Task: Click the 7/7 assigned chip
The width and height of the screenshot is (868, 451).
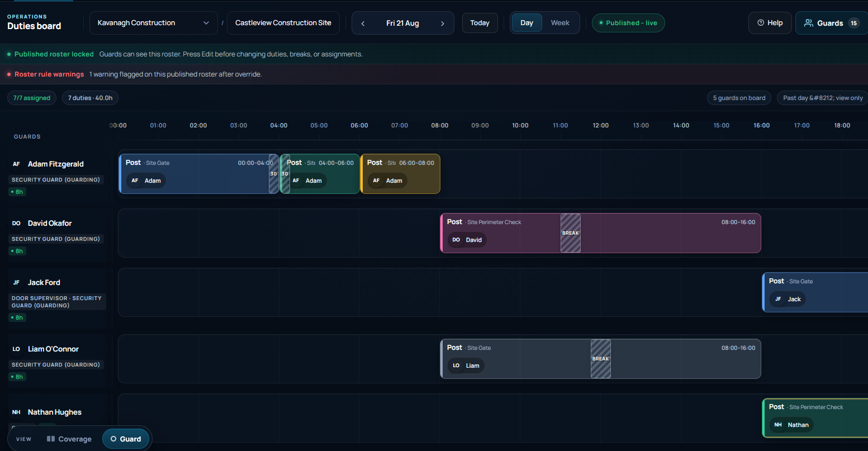Action: pyautogui.click(x=32, y=98)
